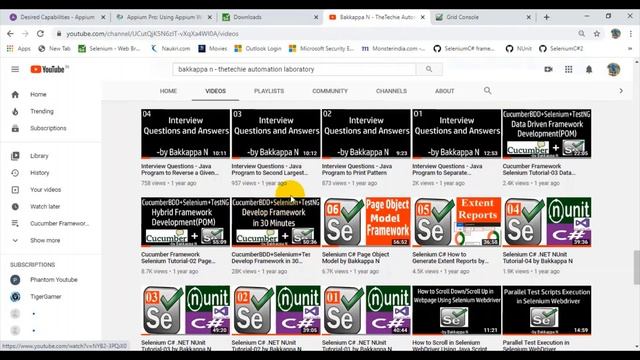
Task: Click the search magnifier button beside search box
Action: click(429, 69)
